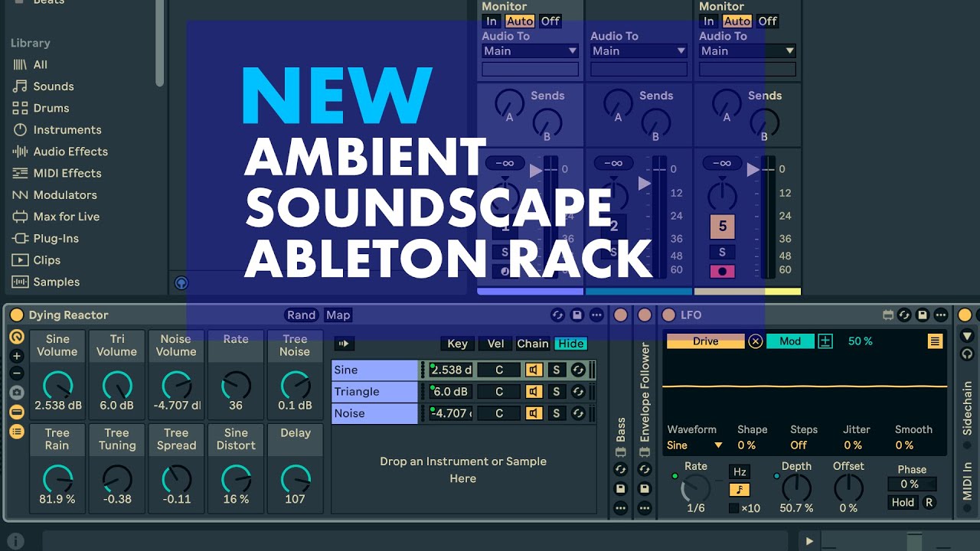Hot-swap the LFO preset
Image resolution: width=980 pixels, height=551 pixels.
pos(904,315)
